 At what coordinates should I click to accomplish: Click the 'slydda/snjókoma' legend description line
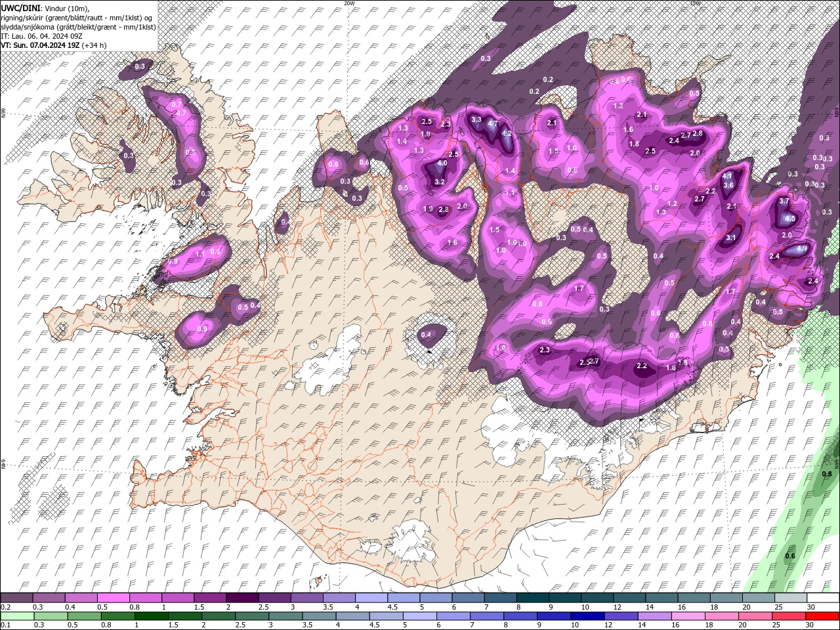77,26
